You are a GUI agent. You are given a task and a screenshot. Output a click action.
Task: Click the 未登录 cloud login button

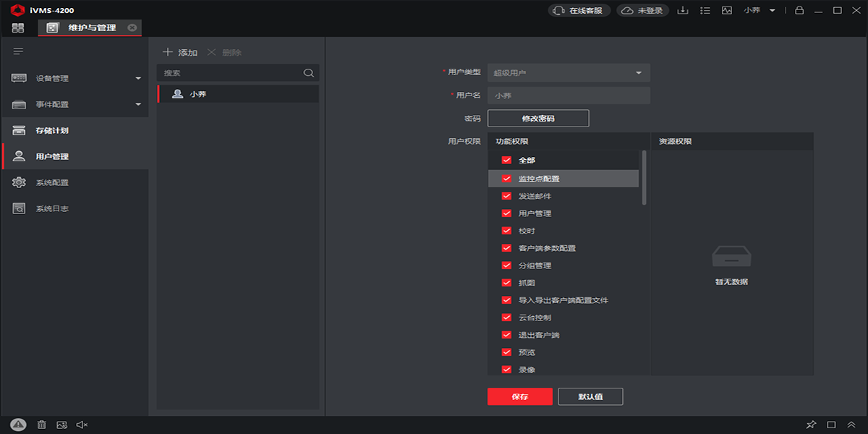tap(644, 10)
